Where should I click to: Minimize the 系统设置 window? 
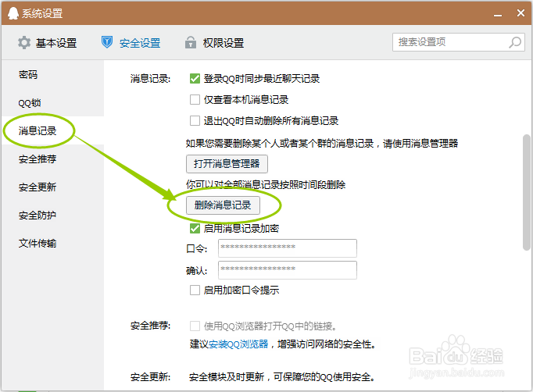(498, 14)
